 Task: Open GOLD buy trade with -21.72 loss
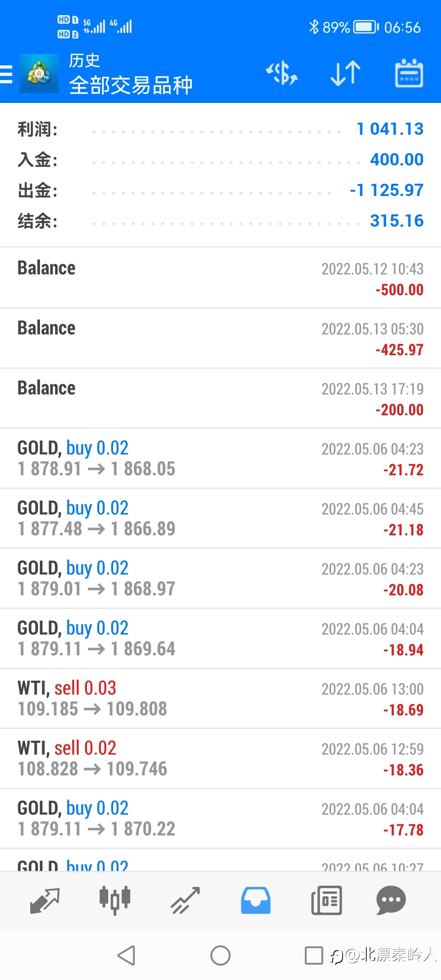220,458
